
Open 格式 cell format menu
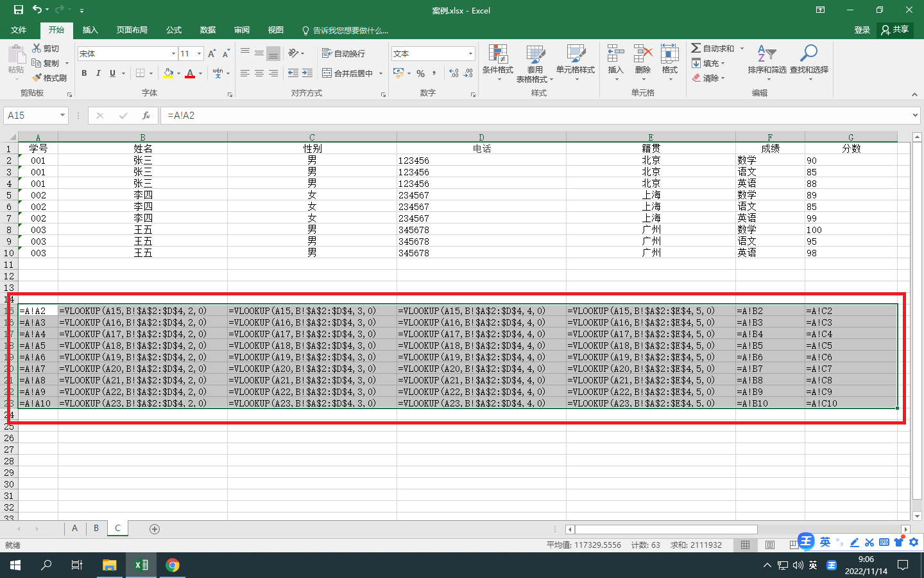coord(670,63)
